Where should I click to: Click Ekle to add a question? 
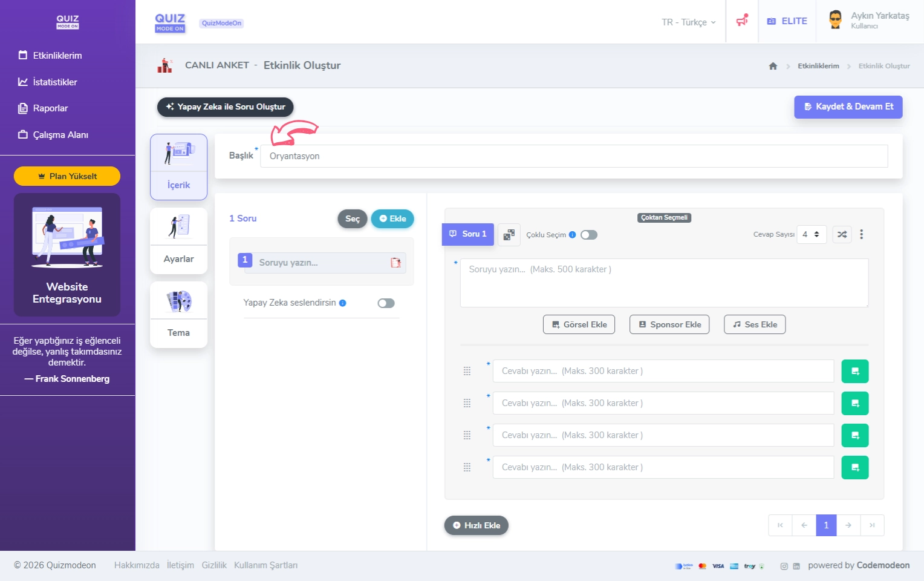(392, 218)
